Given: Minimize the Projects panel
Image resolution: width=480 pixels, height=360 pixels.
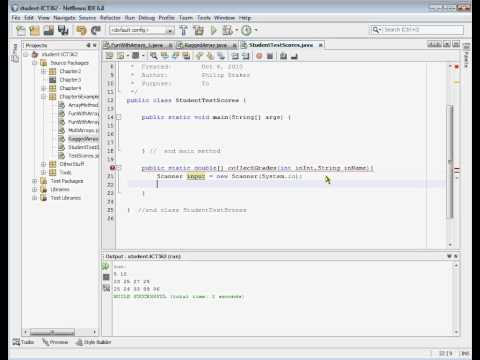Looking at the screenshot, I should coord(88,45).
